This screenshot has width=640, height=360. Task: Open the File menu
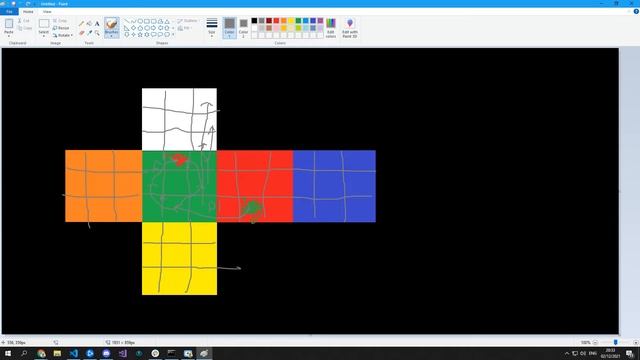pos(9,11)
